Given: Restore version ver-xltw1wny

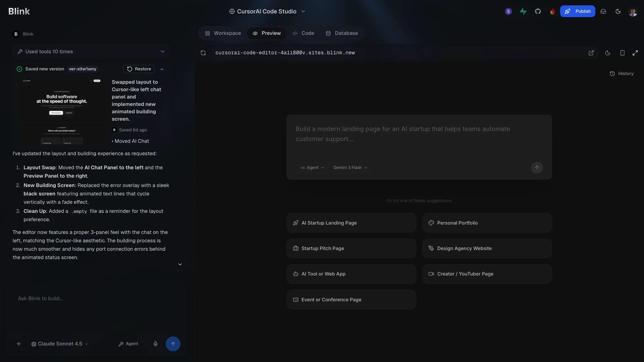Looking at the screenshot, I should [139, 69].
